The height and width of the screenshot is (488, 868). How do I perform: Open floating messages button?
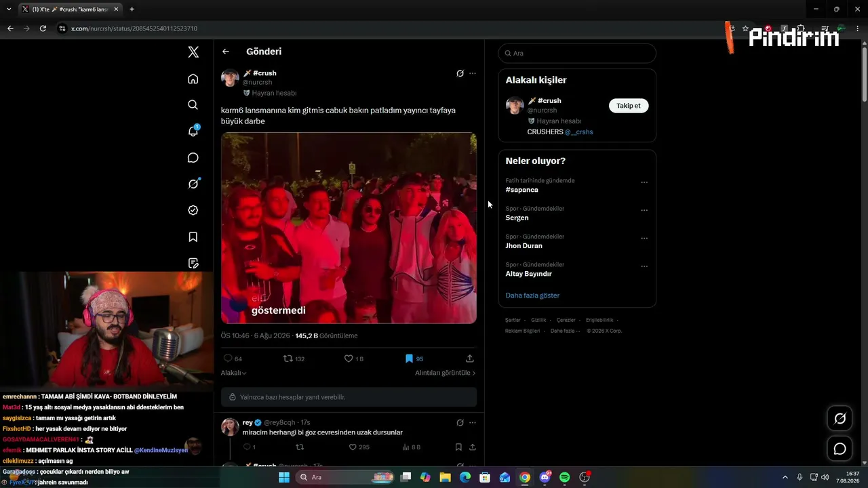coord(840,449)
